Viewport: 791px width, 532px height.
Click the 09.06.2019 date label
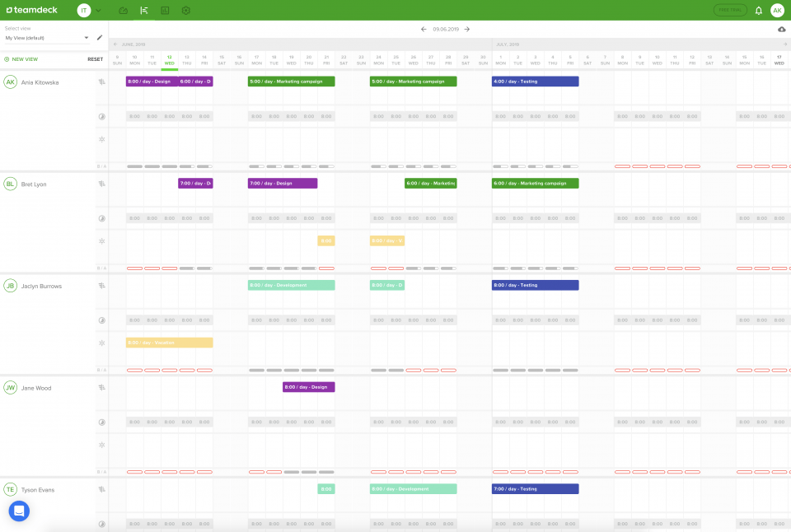coord(446,30)
